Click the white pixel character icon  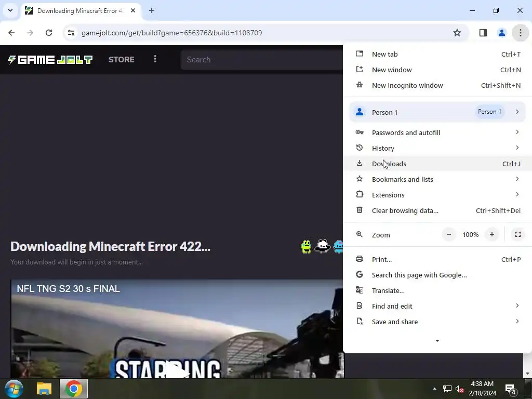(x=322, y=246)
